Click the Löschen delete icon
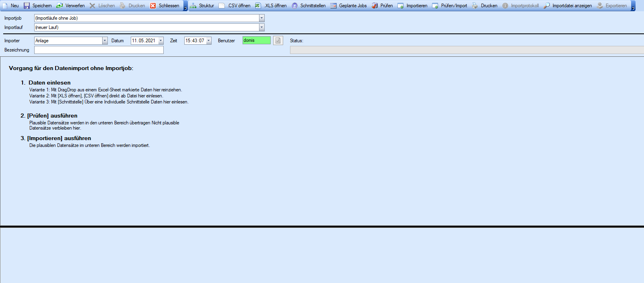Screen dimensions: 644x283 [x=93, y=6]
